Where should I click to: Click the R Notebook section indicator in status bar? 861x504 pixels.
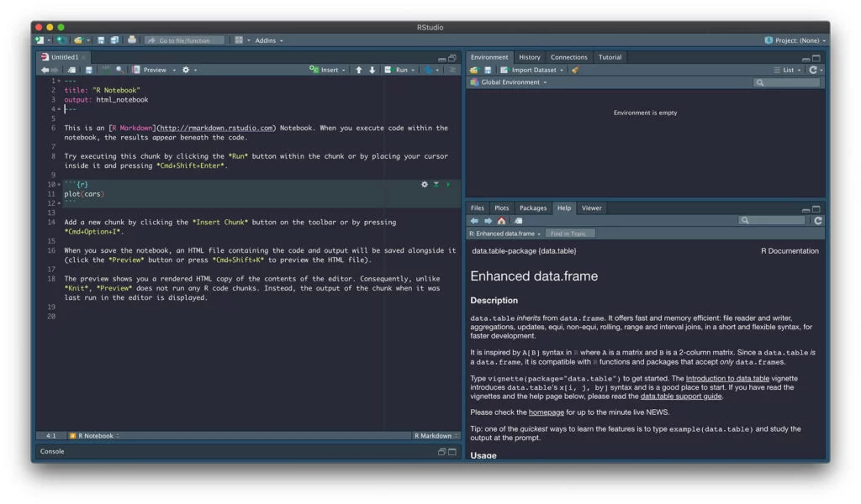pyautogui.click(x=94, y=435)
